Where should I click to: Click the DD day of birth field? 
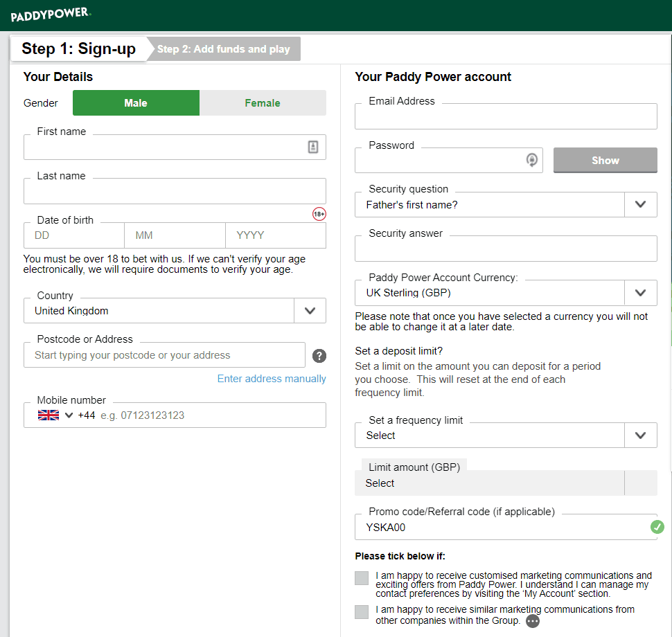[73, 235]
